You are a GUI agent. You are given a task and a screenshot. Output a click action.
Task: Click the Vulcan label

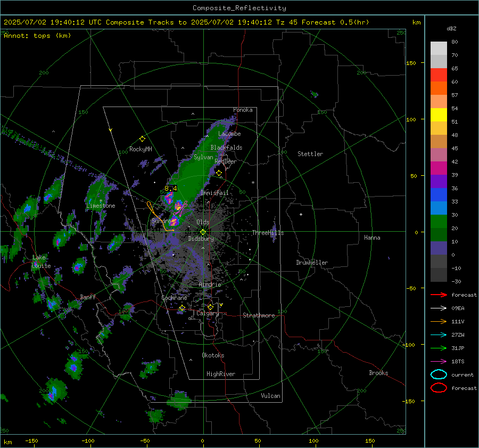click(271, 396)
